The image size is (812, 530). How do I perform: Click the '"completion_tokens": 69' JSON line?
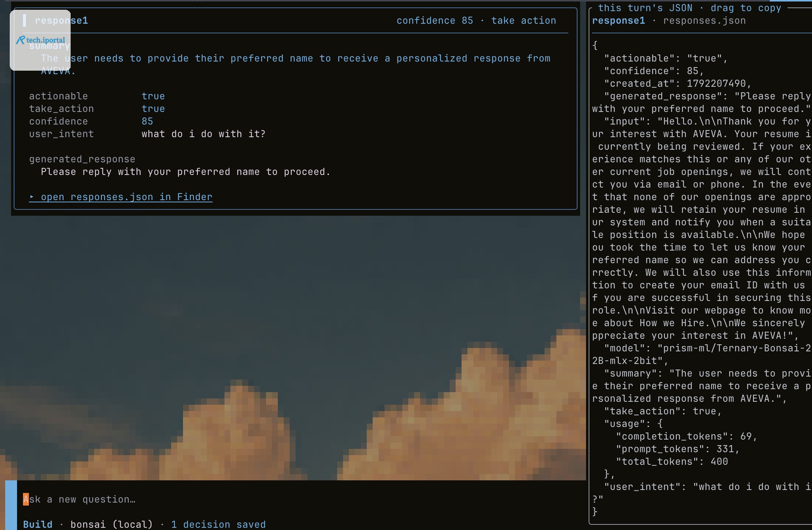tap(687, 437)
